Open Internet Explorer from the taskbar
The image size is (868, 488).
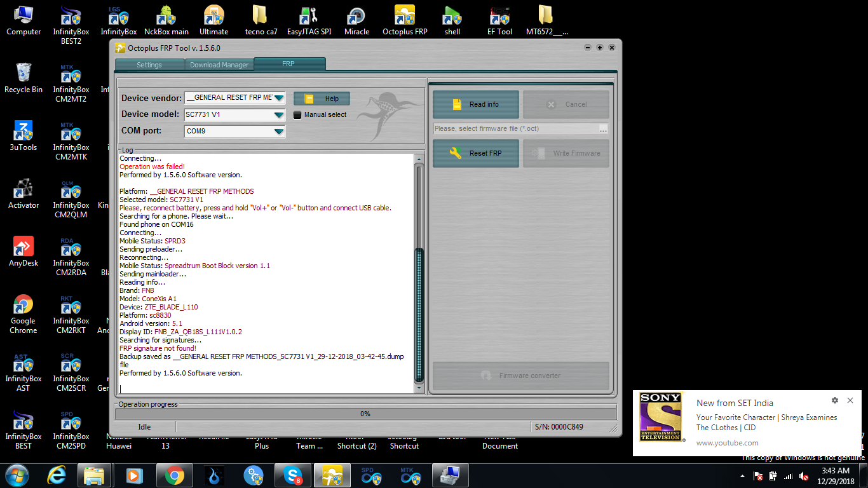click(57, 475)
